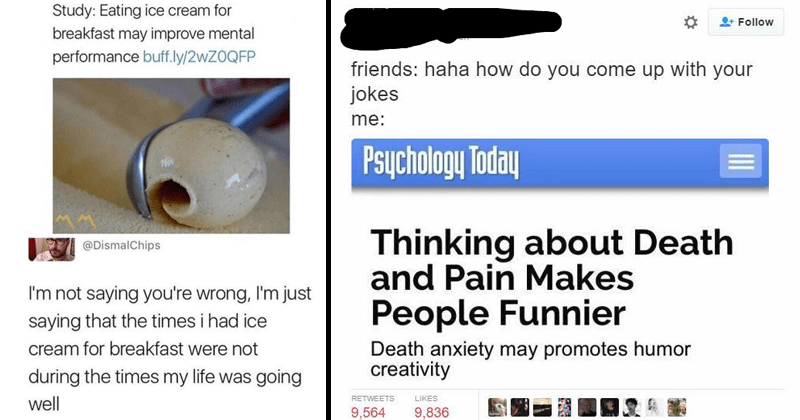This screenshot has width=800, height=420.
Task: Click the Psychology Today logo
Action: click(x=441, y=162)
